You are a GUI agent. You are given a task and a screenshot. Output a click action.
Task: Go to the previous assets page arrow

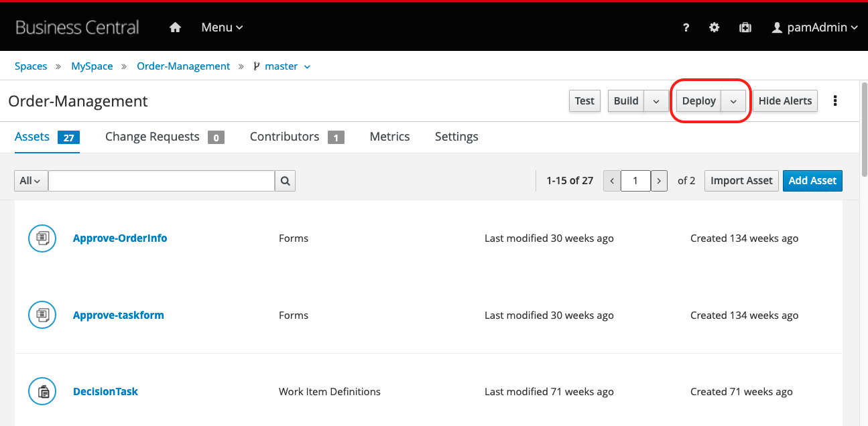click(612, 181)
